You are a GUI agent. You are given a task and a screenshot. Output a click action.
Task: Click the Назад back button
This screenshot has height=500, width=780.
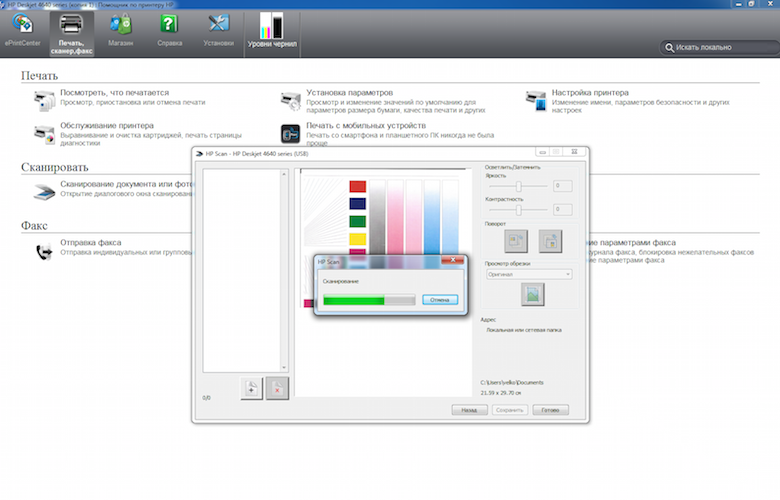[x=469, y=410]
